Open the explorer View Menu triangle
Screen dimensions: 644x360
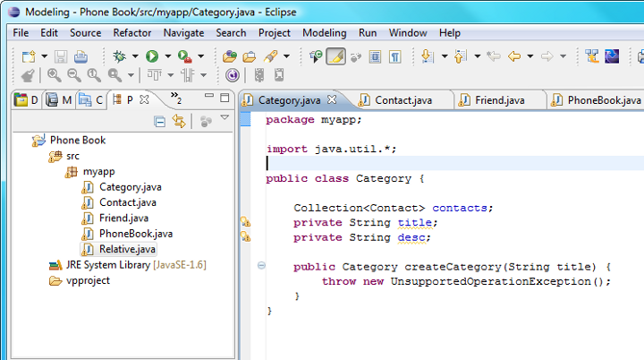(225, 117)
